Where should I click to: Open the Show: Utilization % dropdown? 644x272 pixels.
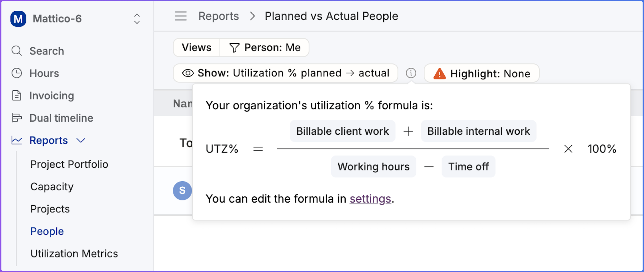click(x=285, y=73)
